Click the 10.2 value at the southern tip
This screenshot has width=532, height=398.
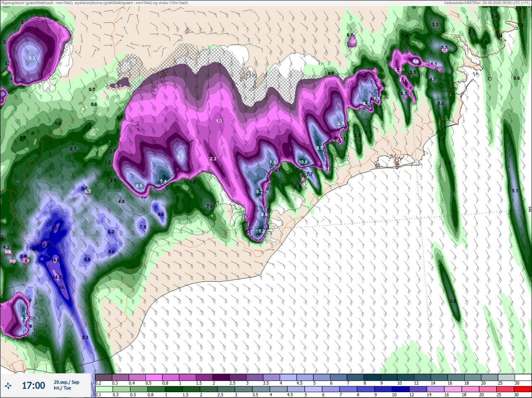coord(261,231)
